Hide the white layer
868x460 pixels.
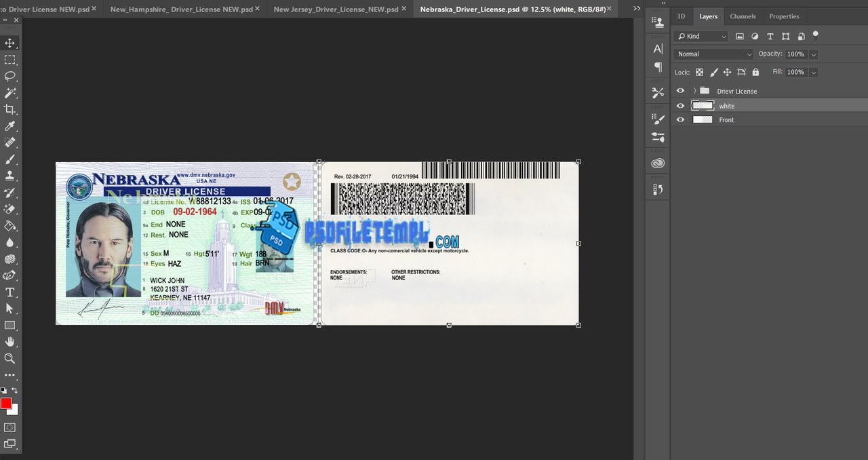(680, 106)
